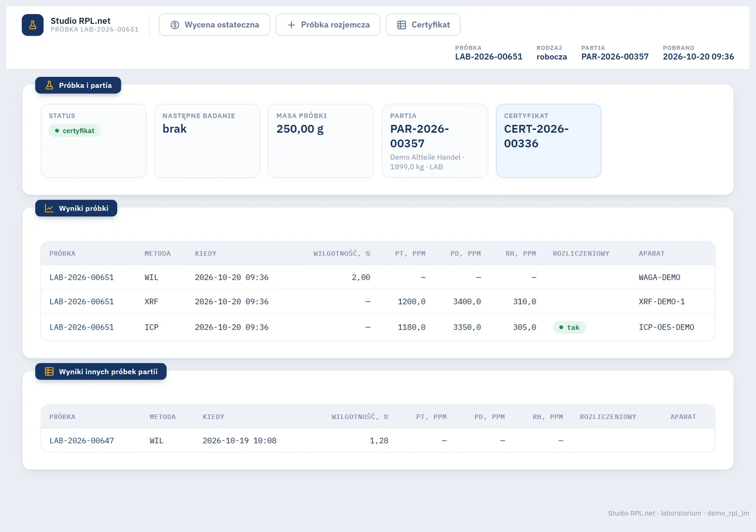756x532 pixels.
Task: Click flask icon in Próbka i partia header
Action: (49, 85)
